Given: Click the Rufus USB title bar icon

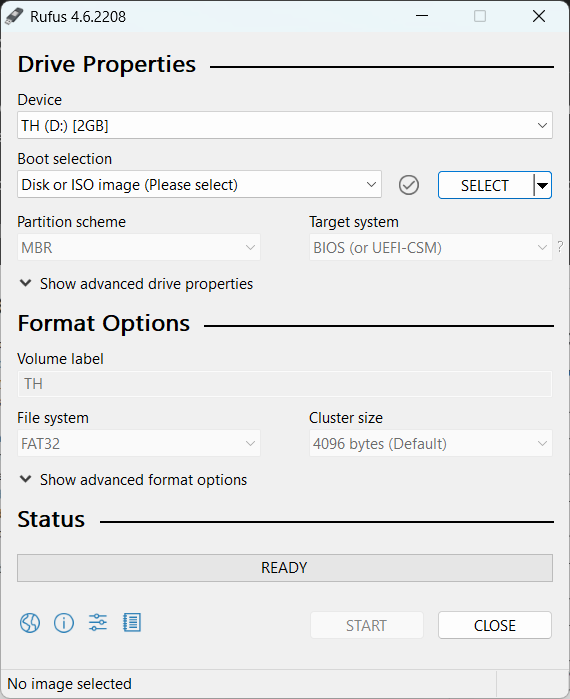Looking at the screenshot, I should pos(14,16).
